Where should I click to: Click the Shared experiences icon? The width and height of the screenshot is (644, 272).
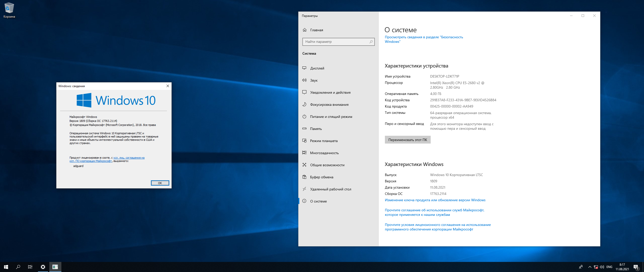click(304, 165)
